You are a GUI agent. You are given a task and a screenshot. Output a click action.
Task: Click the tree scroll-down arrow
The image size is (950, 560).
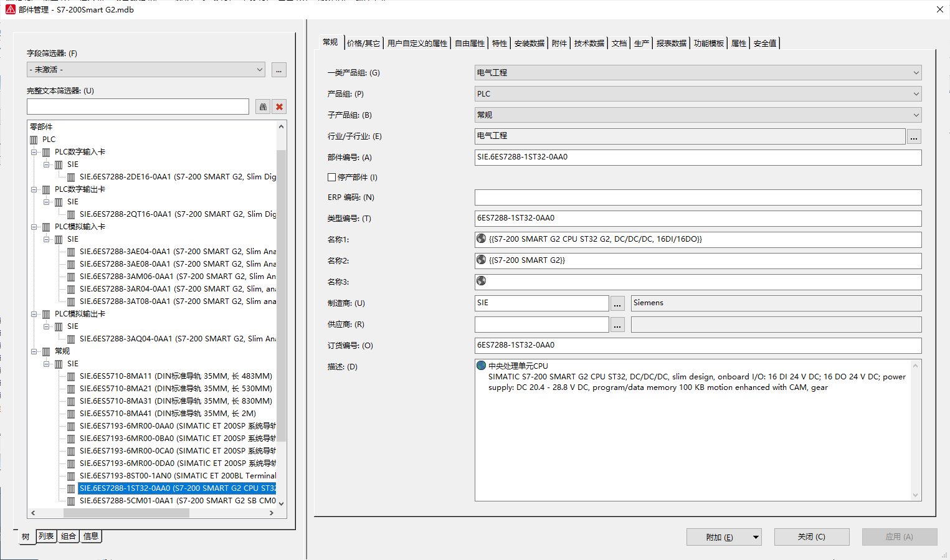[x=281, y=503]
